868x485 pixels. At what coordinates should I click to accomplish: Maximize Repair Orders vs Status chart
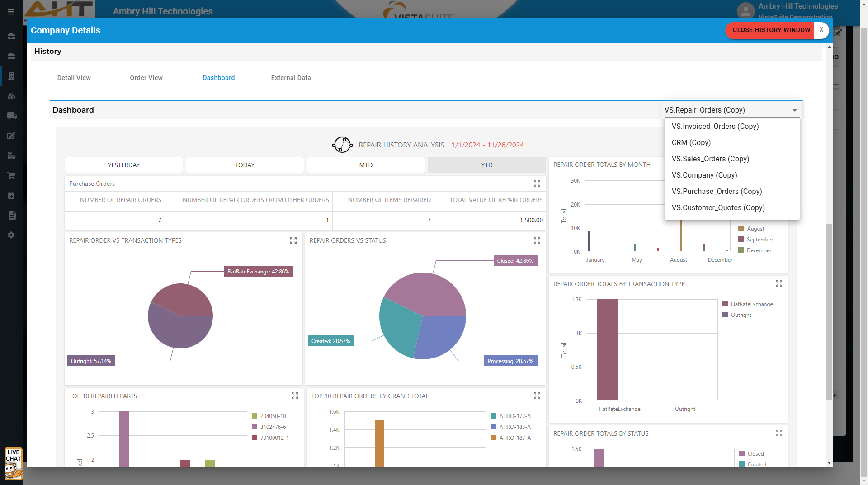coord(537,240)
